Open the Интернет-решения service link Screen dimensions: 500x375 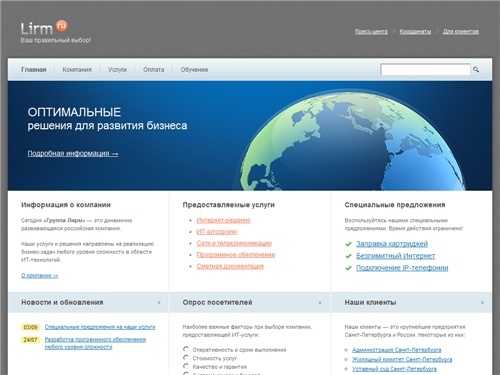[x=223, y=220]
